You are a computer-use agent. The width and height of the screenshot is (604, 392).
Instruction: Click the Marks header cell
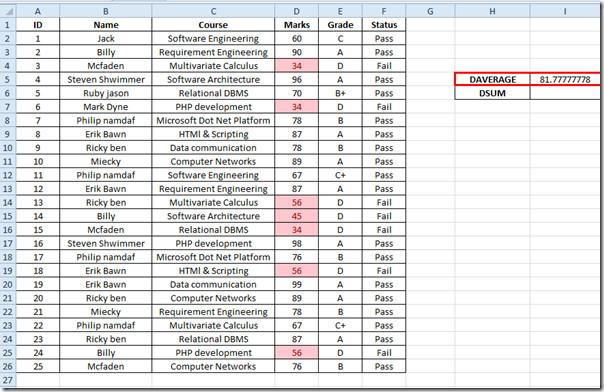pyautogui.click(x=297, y=25)
